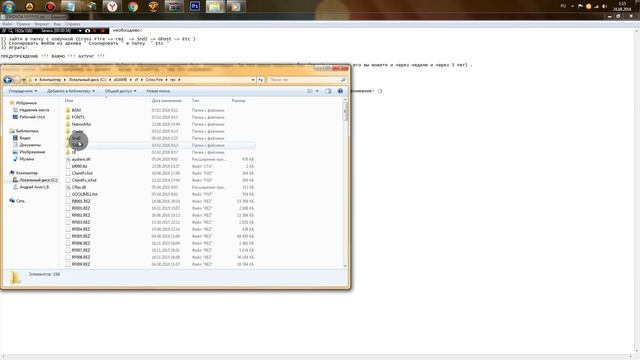Open the Упорядочить dropdown

point(23,91)
